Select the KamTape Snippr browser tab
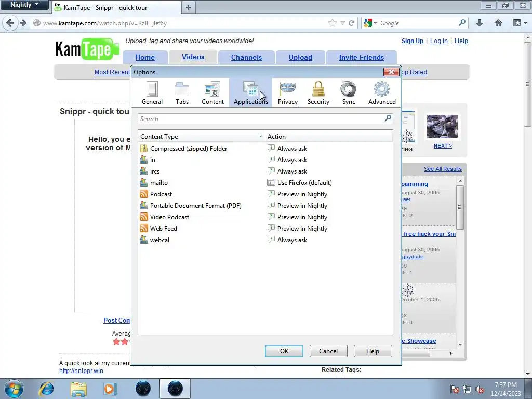Viewport: 532px width, 399px height. tap(116, 7)
